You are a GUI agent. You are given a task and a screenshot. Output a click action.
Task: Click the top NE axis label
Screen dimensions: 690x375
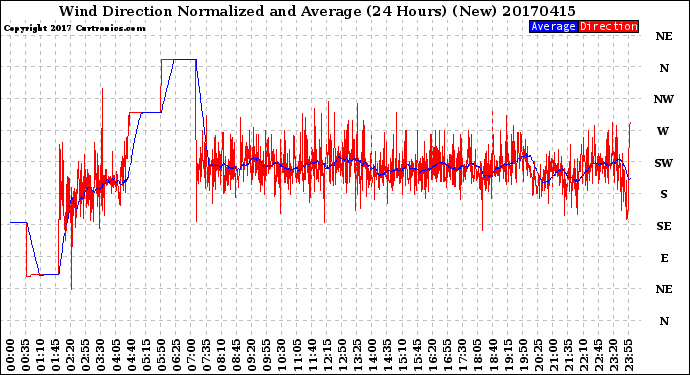tap(664, 36)
